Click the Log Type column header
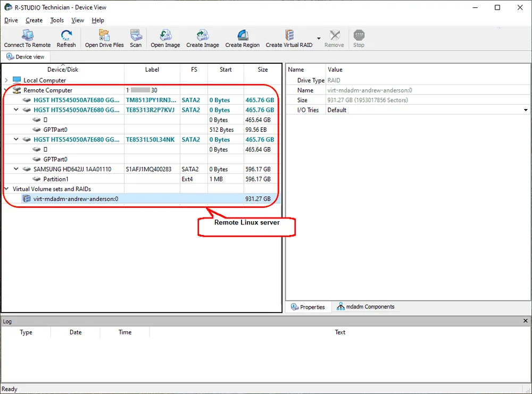This screenshot has width=532, height=394. [x=26, y=332]
